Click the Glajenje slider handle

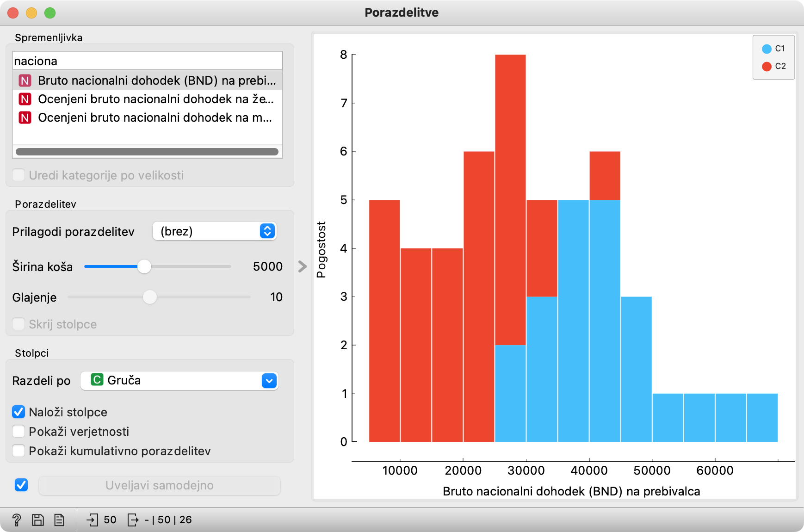click(149, 297)
